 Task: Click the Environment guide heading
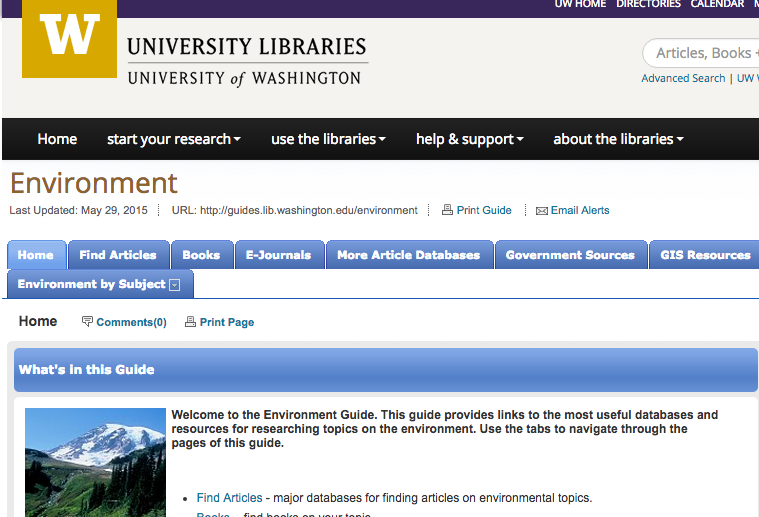pyautogui.click(x=94, y=183)
